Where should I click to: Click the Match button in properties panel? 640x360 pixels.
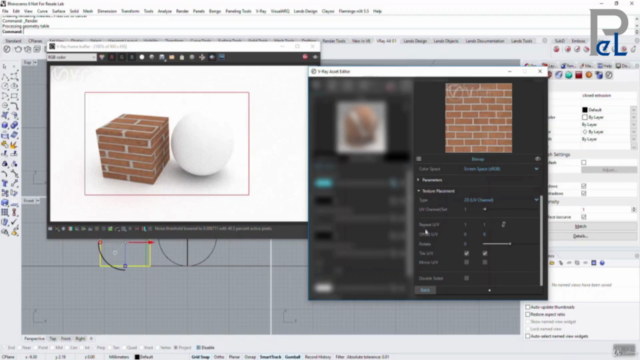(x=580, y=226)
